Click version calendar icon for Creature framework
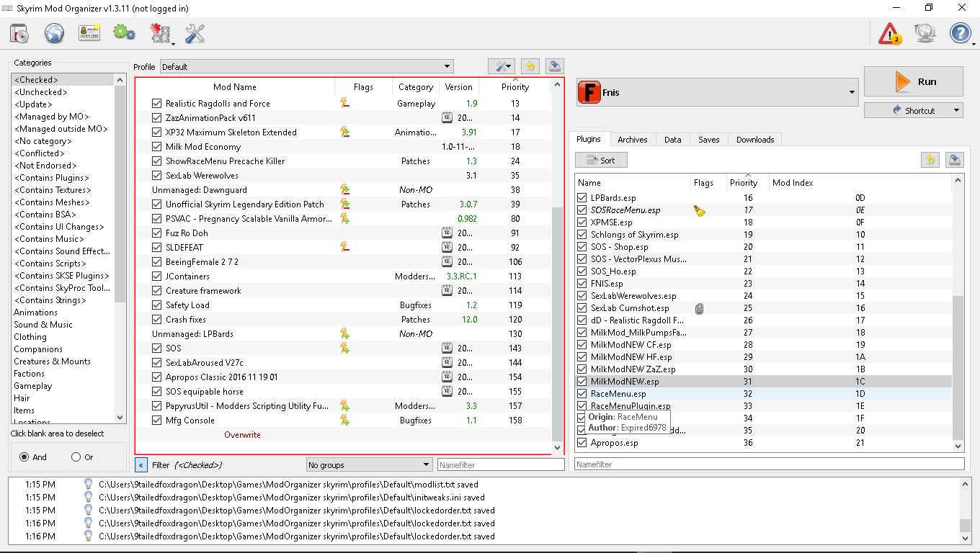This screenshot has width=980, height=553. [x=447, y=291]
